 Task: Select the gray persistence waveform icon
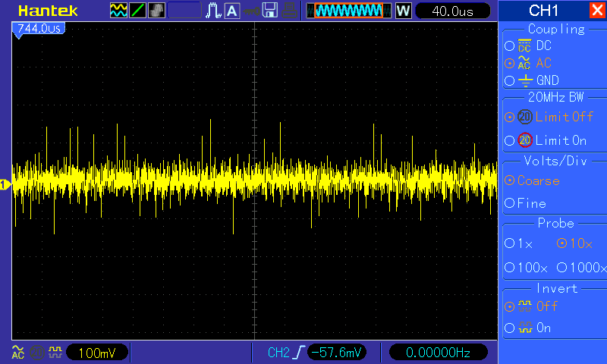(156, 11)
